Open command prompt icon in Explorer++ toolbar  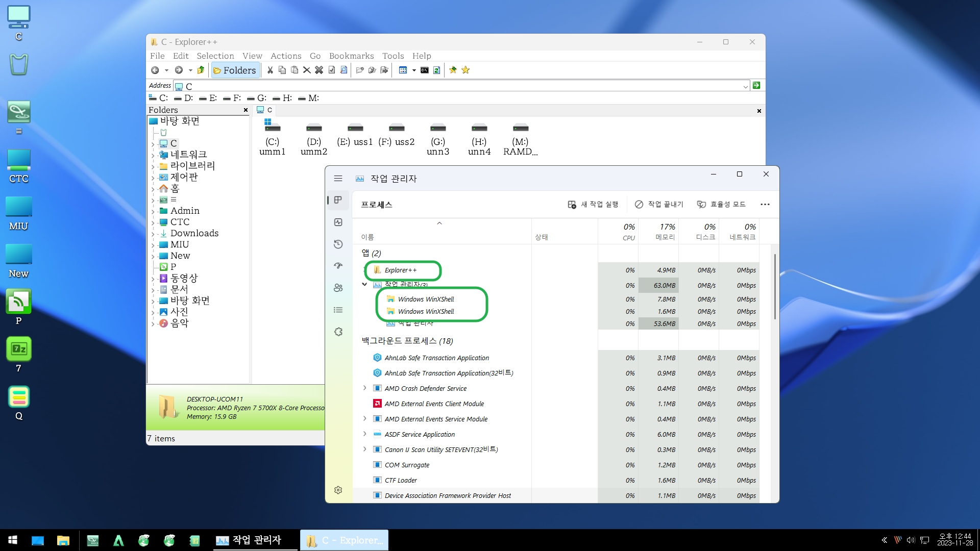(425, 70)
